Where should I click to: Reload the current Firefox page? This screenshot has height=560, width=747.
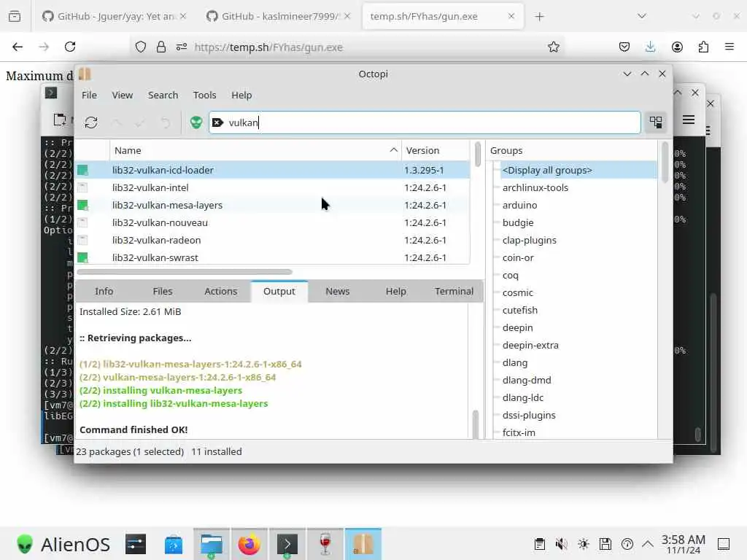pyautogui.click(x=70, y=47)
